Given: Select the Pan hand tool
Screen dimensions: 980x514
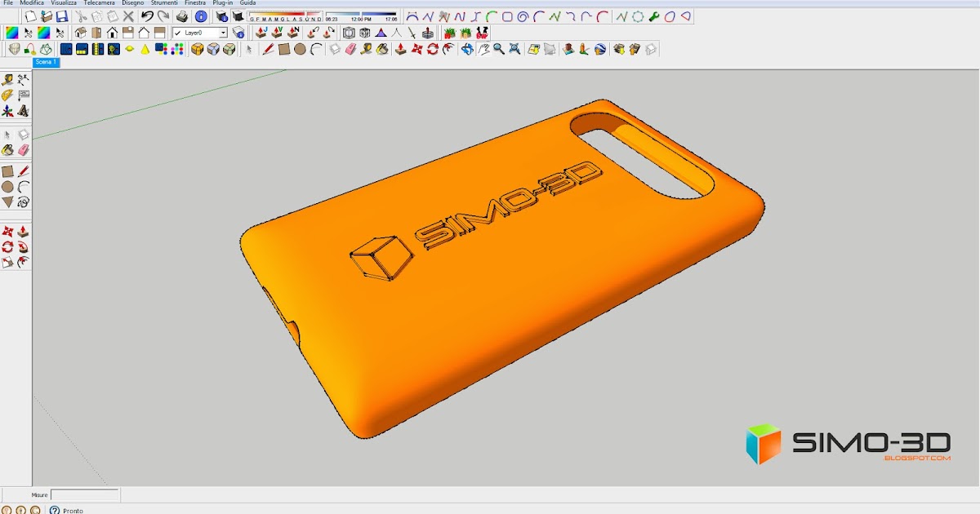Looking at the screenshot, I should [483, 49].
